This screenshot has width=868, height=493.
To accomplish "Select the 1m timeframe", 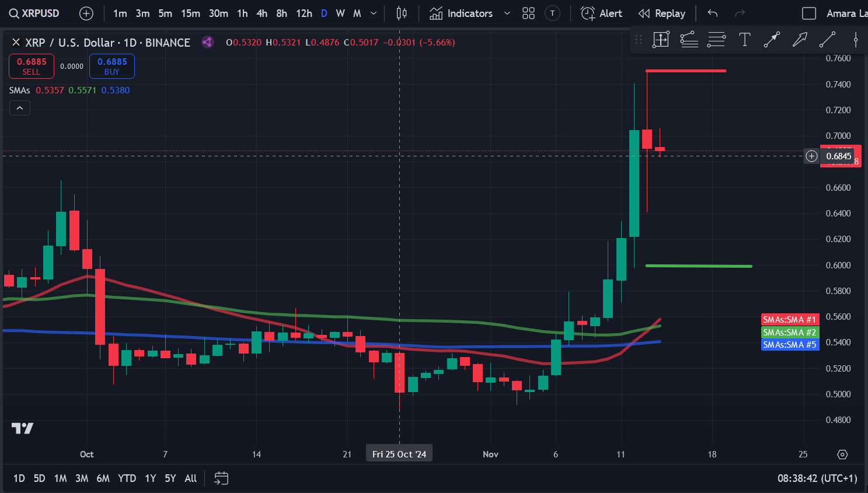I will 120,13.
